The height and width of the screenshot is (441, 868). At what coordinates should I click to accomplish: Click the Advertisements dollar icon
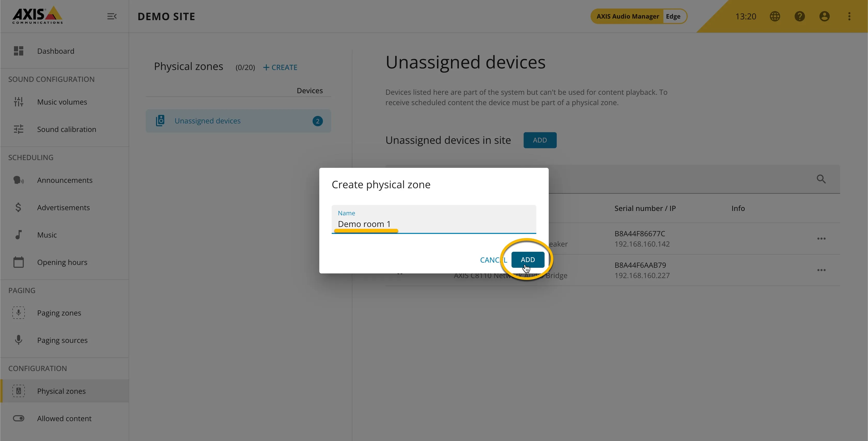point(19,208)
